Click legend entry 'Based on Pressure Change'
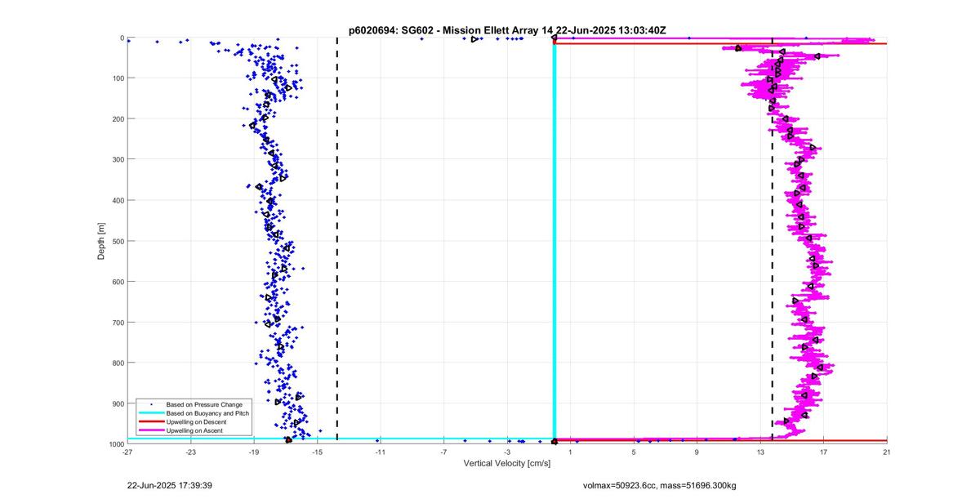The width and height of the screenshot is (980, 499). click(x=204, y=404)
